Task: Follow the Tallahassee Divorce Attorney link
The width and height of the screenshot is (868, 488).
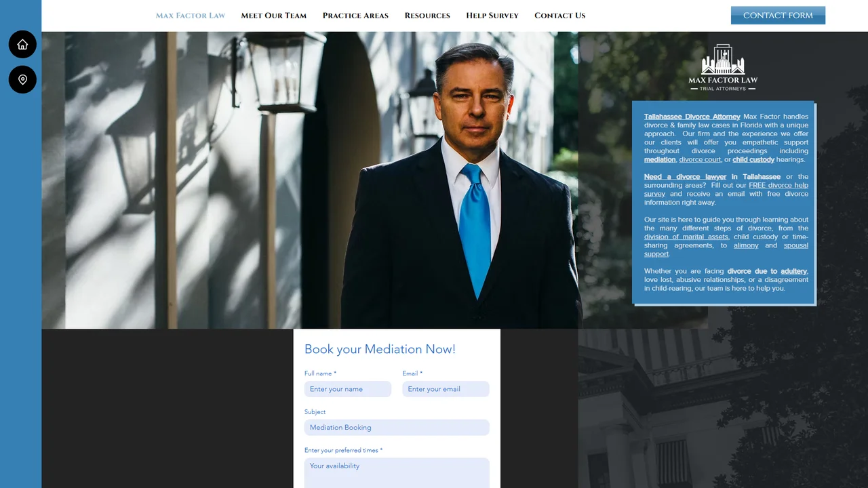Action: (x=692, y=117)
